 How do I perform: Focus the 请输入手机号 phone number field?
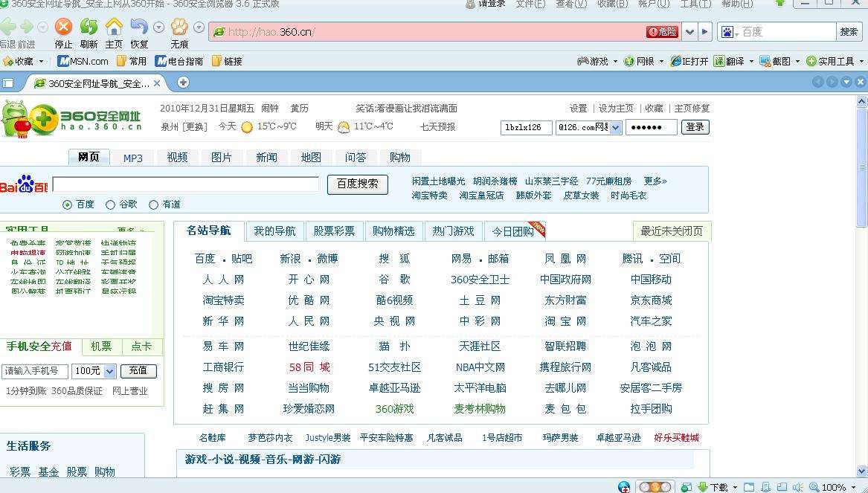(x=34, y=371)
